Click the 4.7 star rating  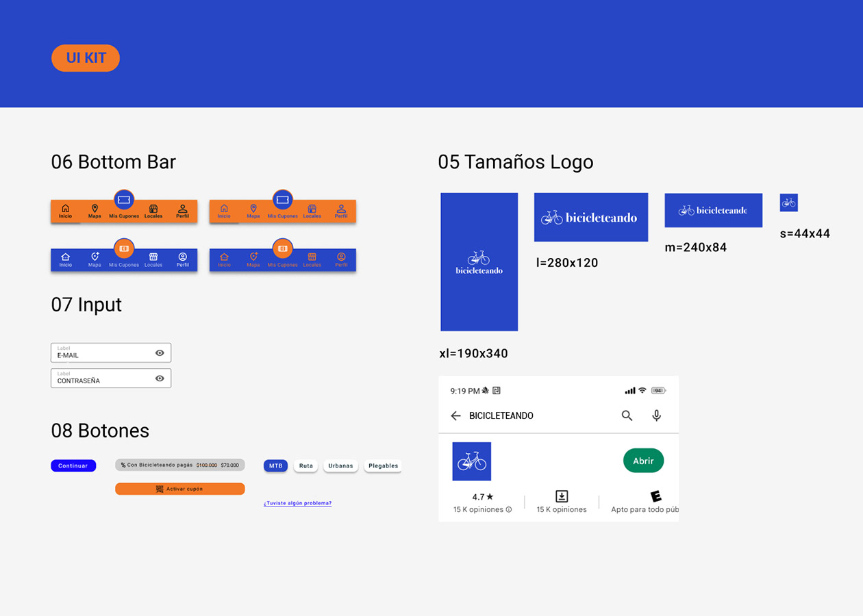point(483,497)
